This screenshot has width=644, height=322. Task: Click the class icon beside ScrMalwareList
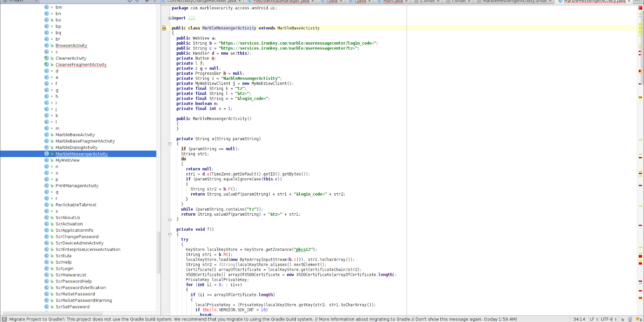[46, 275]
